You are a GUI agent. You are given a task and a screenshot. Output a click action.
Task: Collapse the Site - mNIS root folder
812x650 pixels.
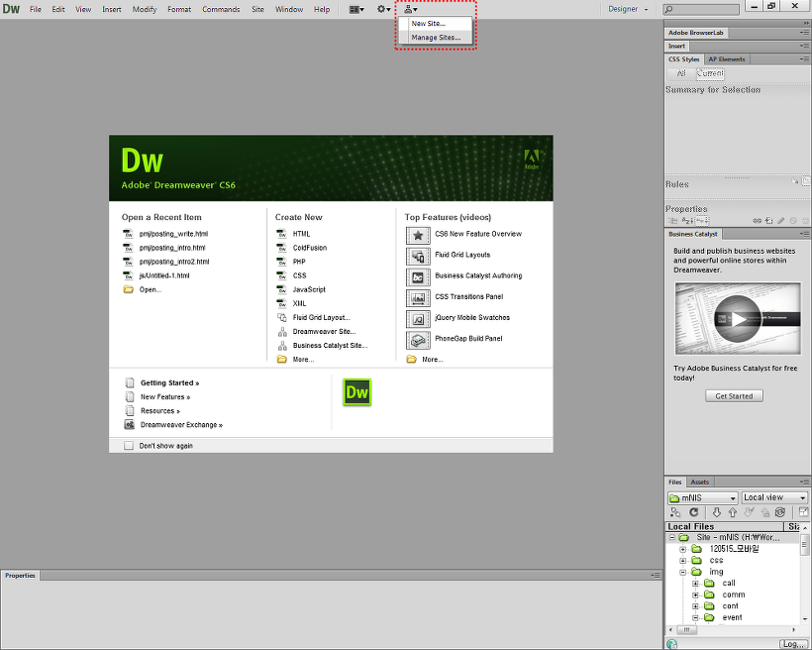pos(672,537)
